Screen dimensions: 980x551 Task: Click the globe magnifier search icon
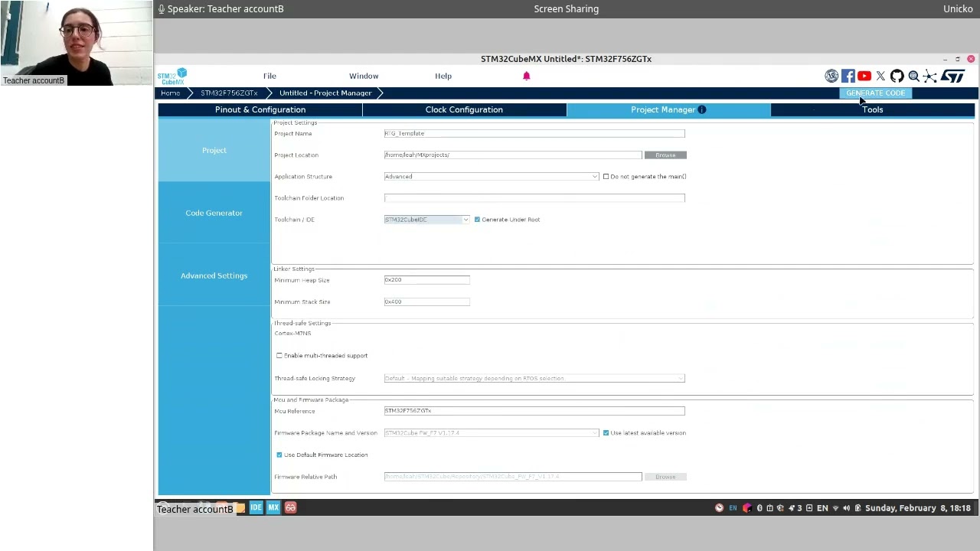coord(913,76)
